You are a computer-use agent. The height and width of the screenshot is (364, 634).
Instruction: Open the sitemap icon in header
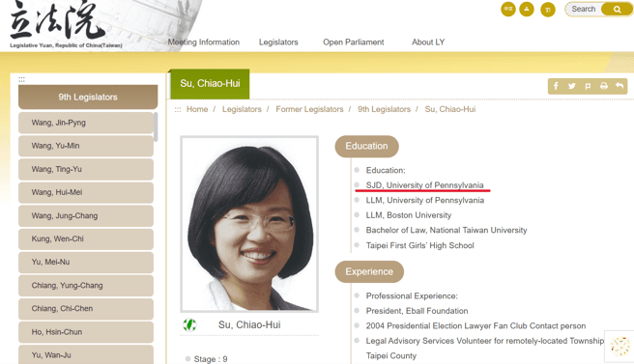click(527, 9)
